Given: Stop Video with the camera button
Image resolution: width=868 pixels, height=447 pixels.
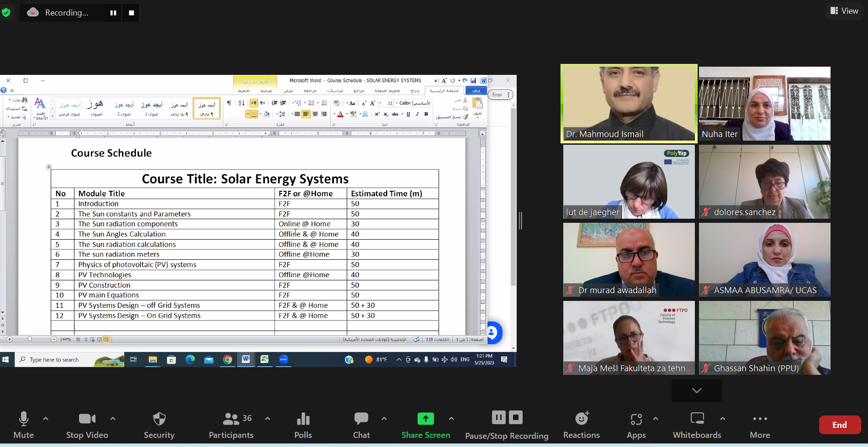Looking at the screenshot, I should (x=87, y=425).
